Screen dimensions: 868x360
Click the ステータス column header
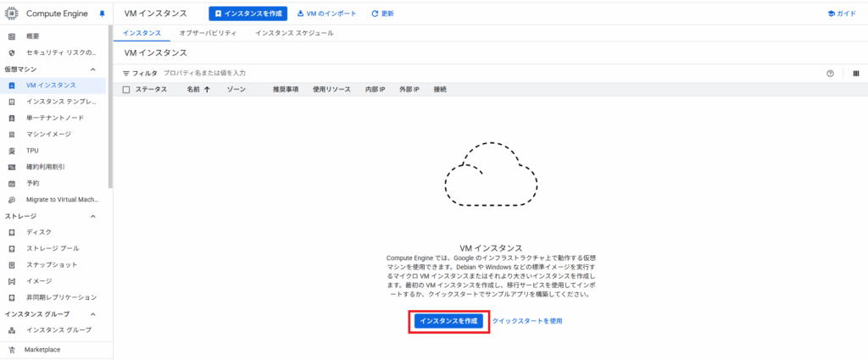(x=151, y=90)
